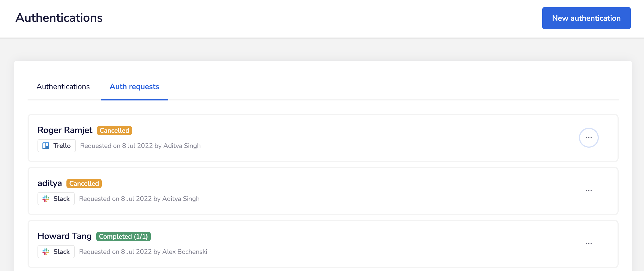This screenshot has height=271, width=644.
Task: Click the Trello request's 'Requested on' text
Action: point(140,146)
